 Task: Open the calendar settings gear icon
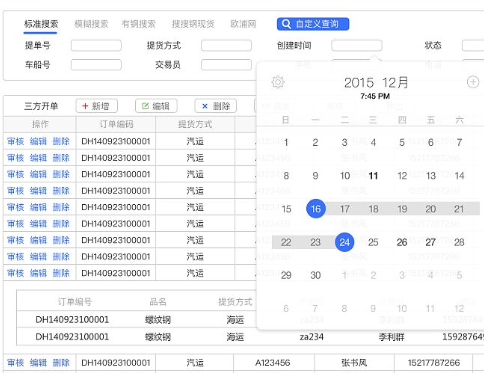point(278,82)
